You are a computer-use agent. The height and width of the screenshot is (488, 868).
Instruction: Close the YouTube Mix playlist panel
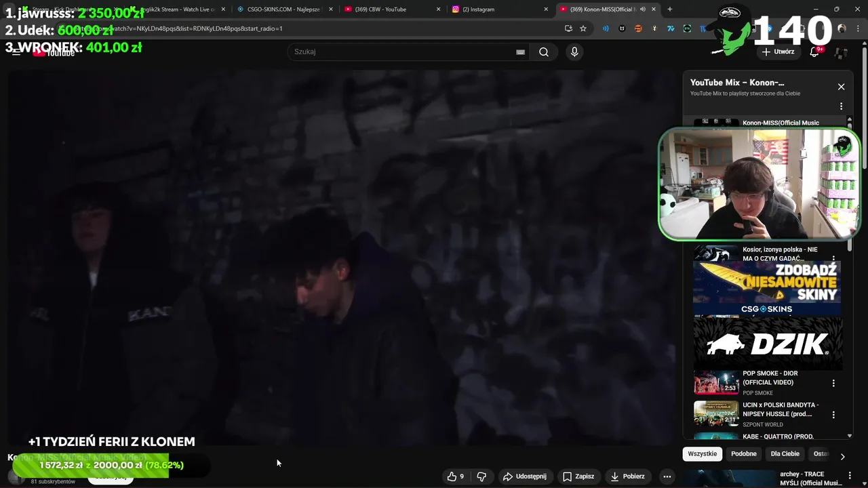tap(841, 87)
